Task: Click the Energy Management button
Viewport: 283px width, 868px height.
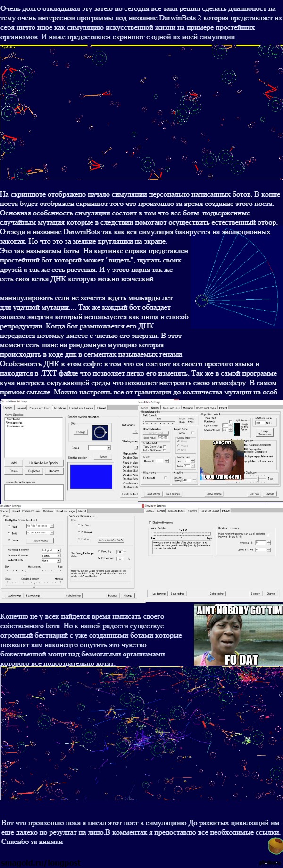Action: [x=264, y=432]
